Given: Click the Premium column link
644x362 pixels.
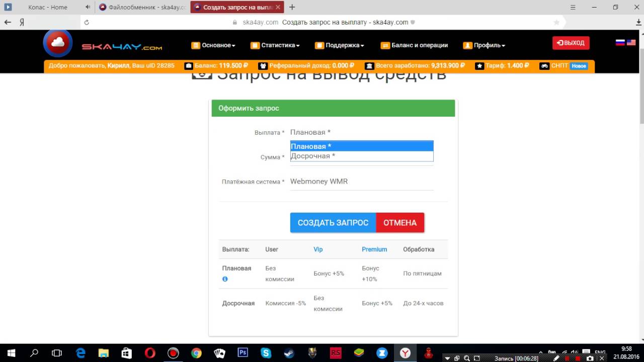Looking at the screenshot, I should [x=374, y=249].
